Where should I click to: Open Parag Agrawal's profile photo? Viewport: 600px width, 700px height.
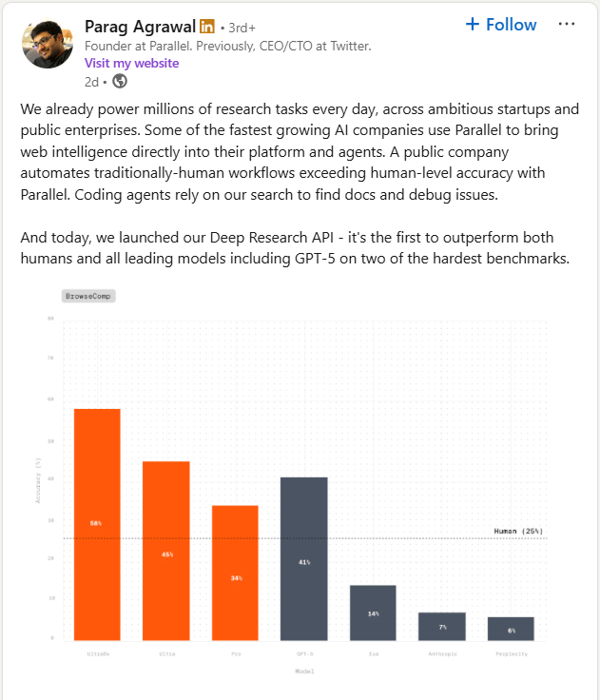(48, 44)
